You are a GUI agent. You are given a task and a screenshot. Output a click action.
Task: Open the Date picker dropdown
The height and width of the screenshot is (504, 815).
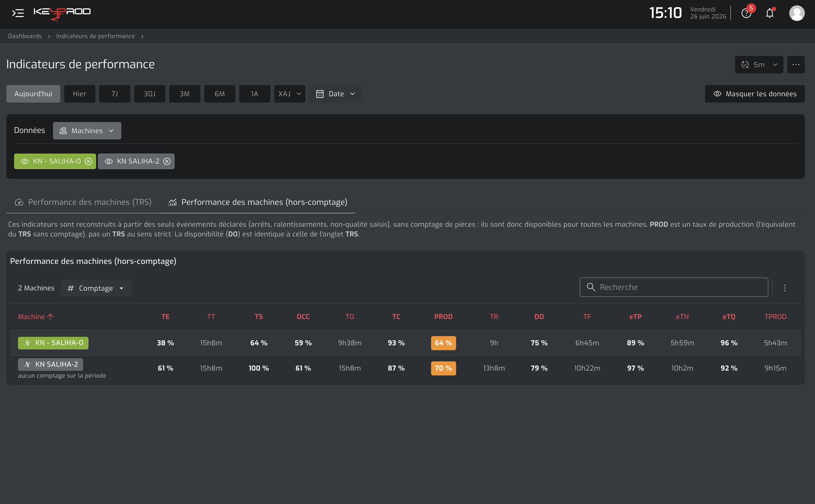coord(336,94)
